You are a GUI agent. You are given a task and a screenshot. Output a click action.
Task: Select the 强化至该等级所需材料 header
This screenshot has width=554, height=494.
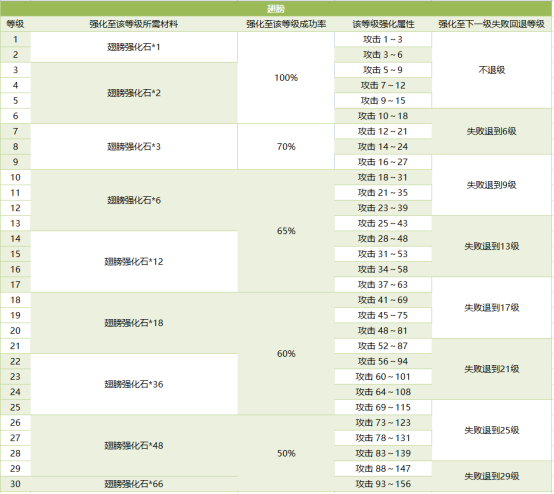coord(134,24)
